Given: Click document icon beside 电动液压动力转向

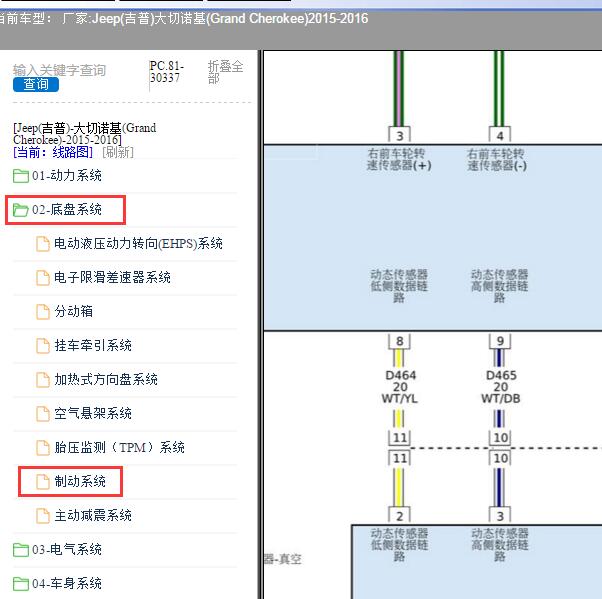Looking at the screenshot, I should point(43,244).
